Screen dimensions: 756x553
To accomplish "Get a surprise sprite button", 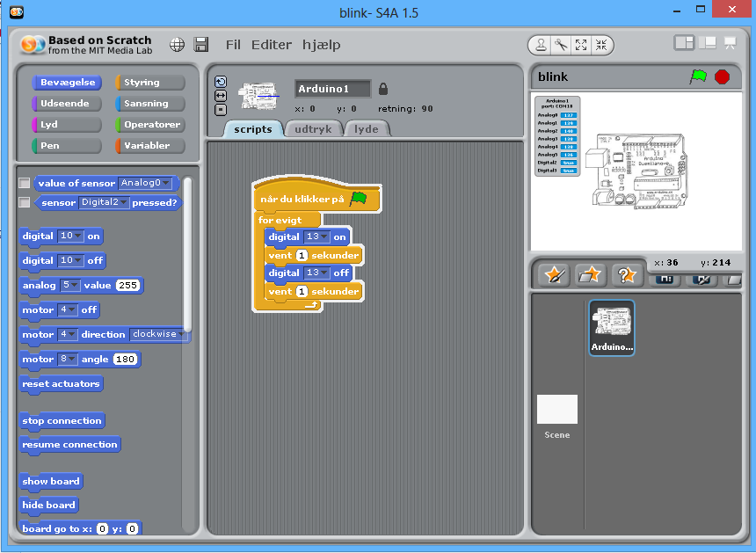I will pyautogui.click(x=626, y=276).
